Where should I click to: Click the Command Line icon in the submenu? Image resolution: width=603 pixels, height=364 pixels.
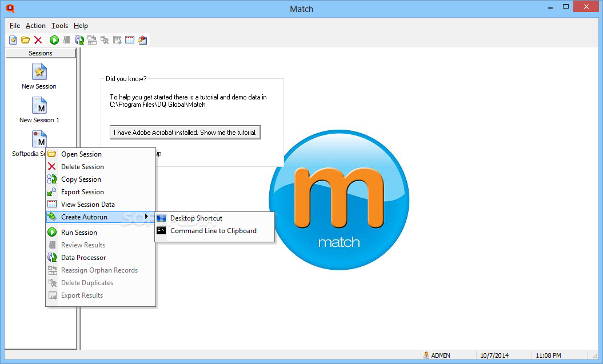coord(161,231)
